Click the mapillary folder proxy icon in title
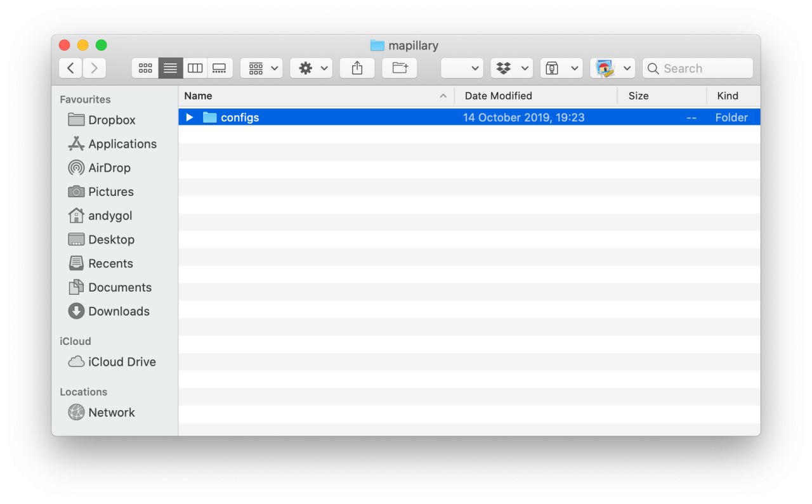Screen dimensions: 812x504 [377, 46]
